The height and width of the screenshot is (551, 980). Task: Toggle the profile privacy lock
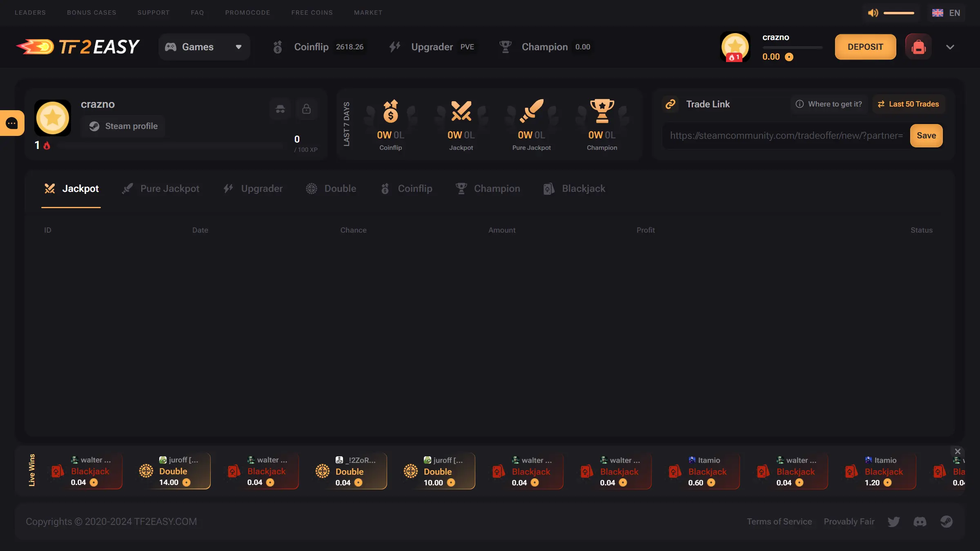(x=306, y=109)
